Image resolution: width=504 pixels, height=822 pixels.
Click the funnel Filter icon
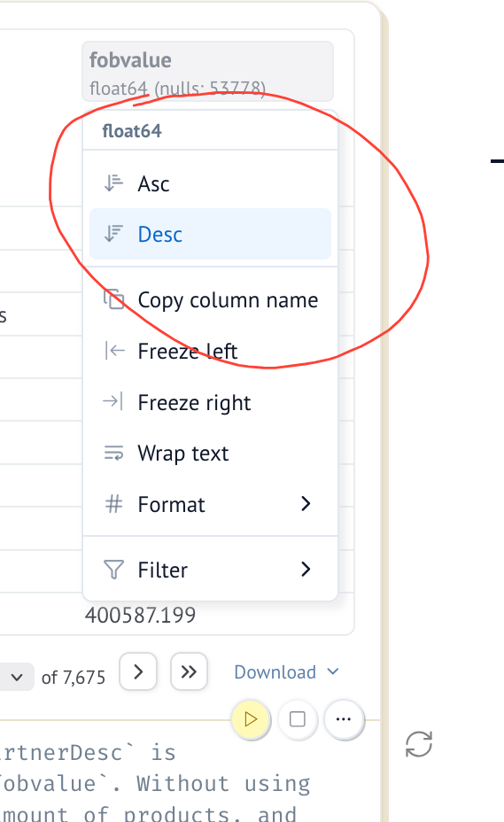click(x=113, y=570)
